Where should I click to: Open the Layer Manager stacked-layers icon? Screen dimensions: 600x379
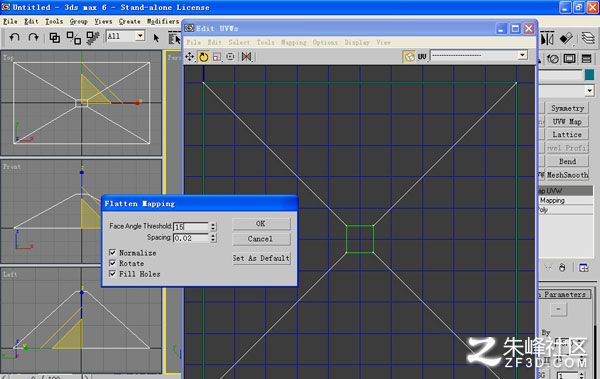[x=588, y=38]
